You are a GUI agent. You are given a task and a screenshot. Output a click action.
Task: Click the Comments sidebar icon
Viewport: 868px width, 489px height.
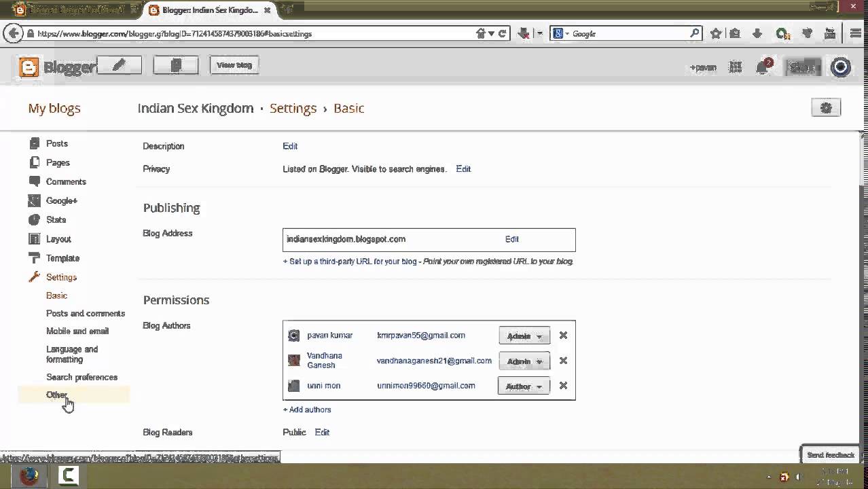tap(35, 181)
